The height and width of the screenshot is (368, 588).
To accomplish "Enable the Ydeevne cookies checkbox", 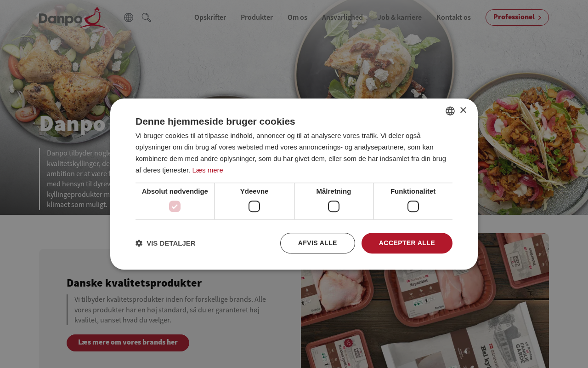I will pos(254,207).
